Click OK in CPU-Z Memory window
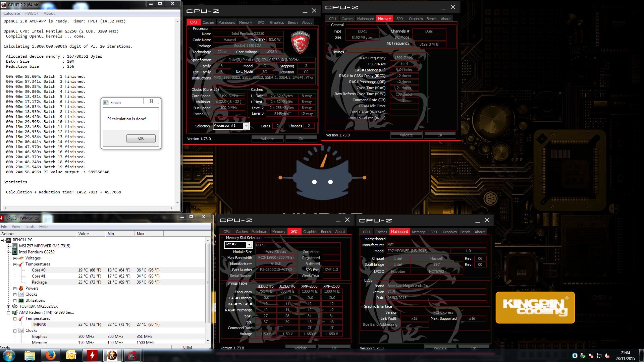Viewport: 644px width, 362px height. pyautogui.click(x=440, y=135)
